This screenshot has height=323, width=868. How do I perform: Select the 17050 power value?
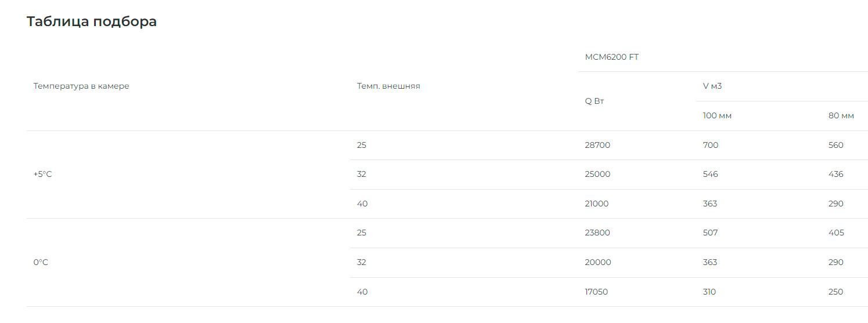click(x=596, y=292)
